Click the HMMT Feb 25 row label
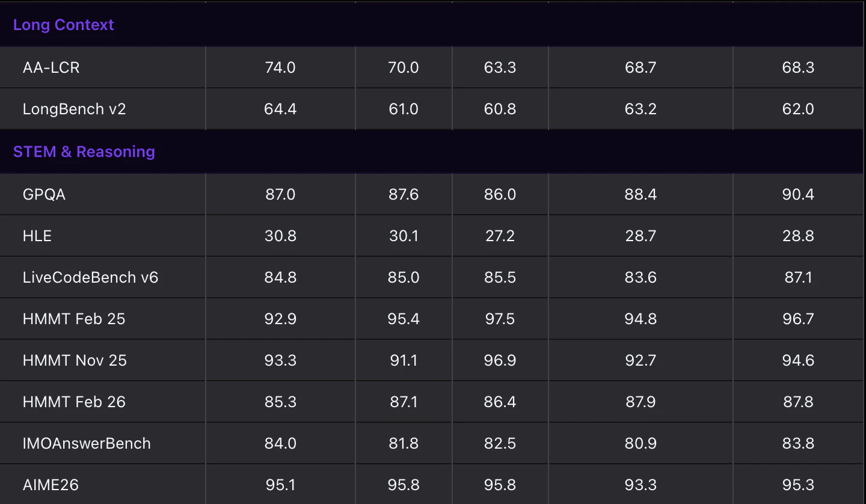Image resolution: width=866 pixels, height=504 pixels. pos(74,319)
